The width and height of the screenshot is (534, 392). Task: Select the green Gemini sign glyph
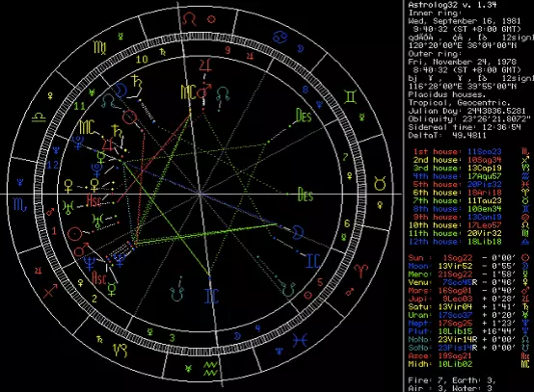coord(351,97)
